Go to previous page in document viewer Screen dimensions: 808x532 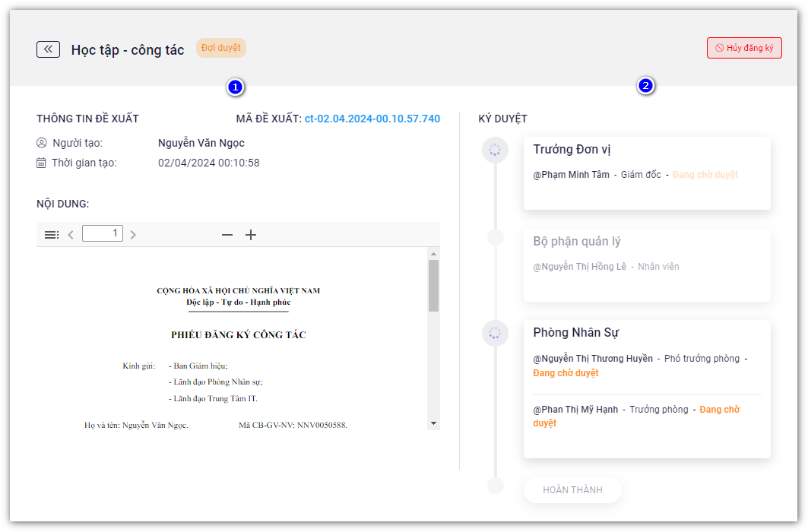(x=71, y=235)
